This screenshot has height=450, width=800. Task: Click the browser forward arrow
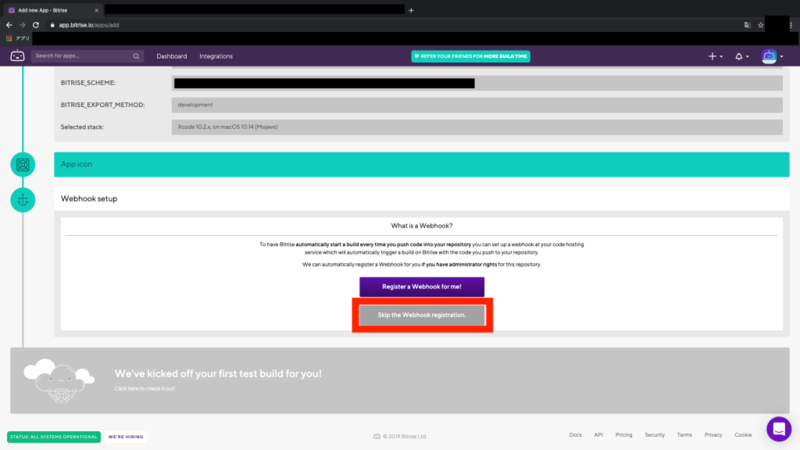22,25
